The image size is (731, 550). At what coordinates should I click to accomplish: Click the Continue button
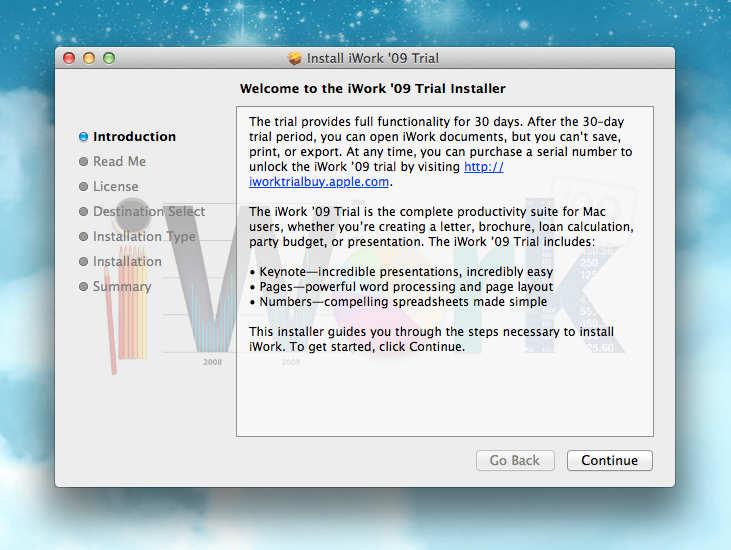pos(609,461)
